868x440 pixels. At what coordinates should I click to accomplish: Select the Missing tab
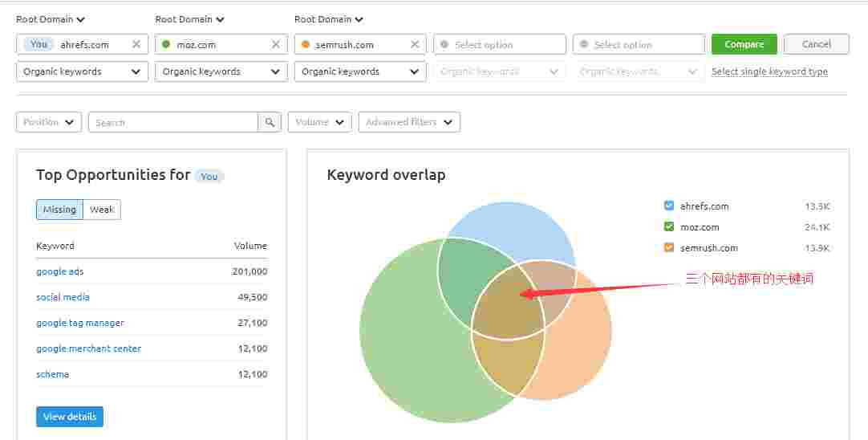point(59,210)
